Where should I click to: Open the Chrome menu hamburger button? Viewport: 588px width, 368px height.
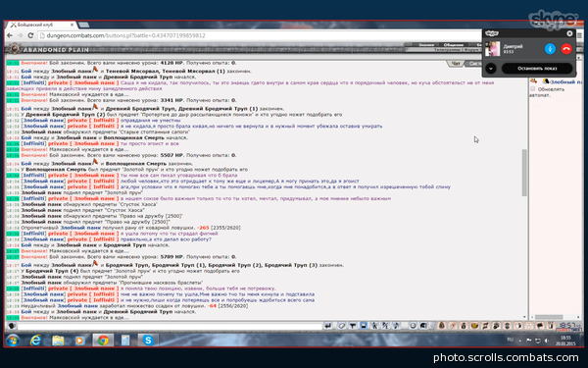[580, 35]
